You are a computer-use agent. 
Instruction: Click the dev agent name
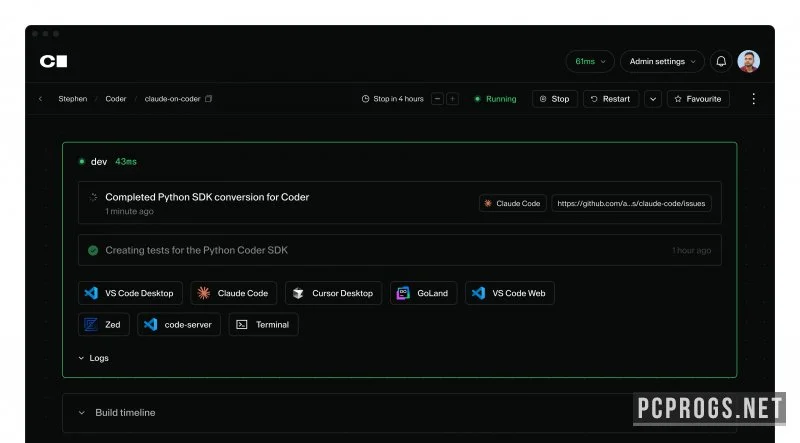click(98, 162)
